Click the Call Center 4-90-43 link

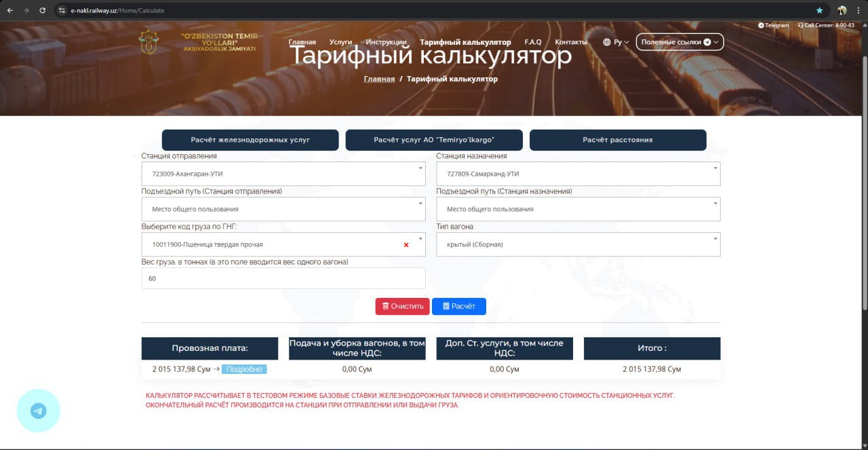(826, 25)
